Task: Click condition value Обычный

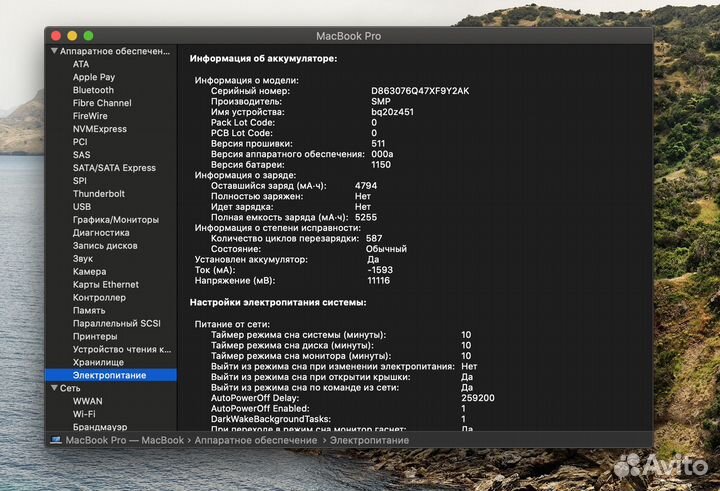Action: [386, 249]
